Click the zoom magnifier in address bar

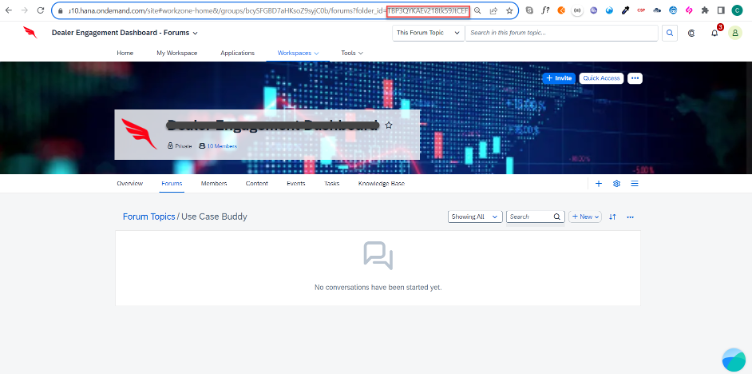click(x=477, y=11)
